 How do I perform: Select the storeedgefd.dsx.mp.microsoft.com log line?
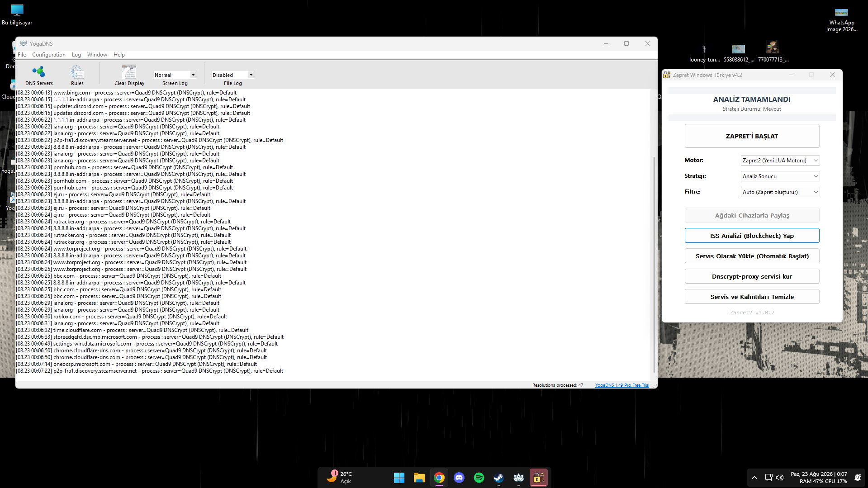(x=150, y=337)
